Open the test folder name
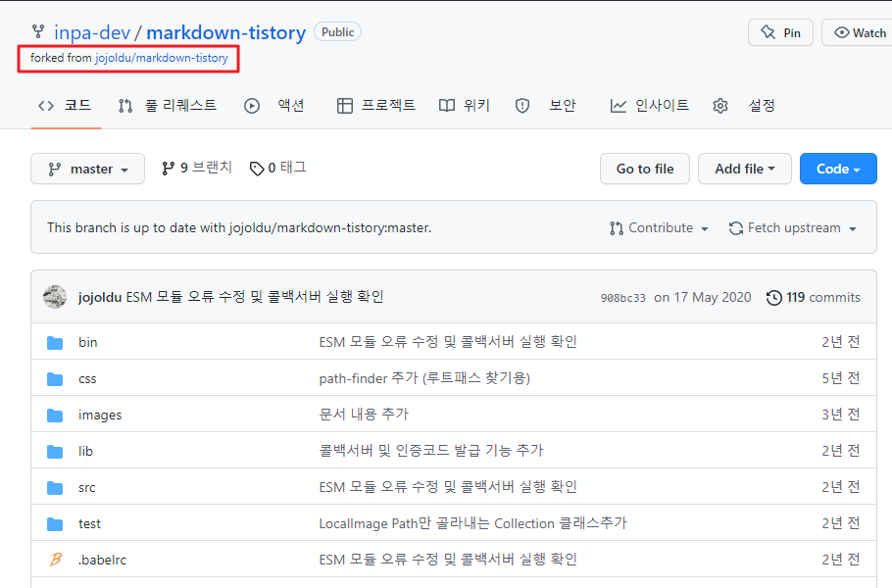 click(89, 523)
